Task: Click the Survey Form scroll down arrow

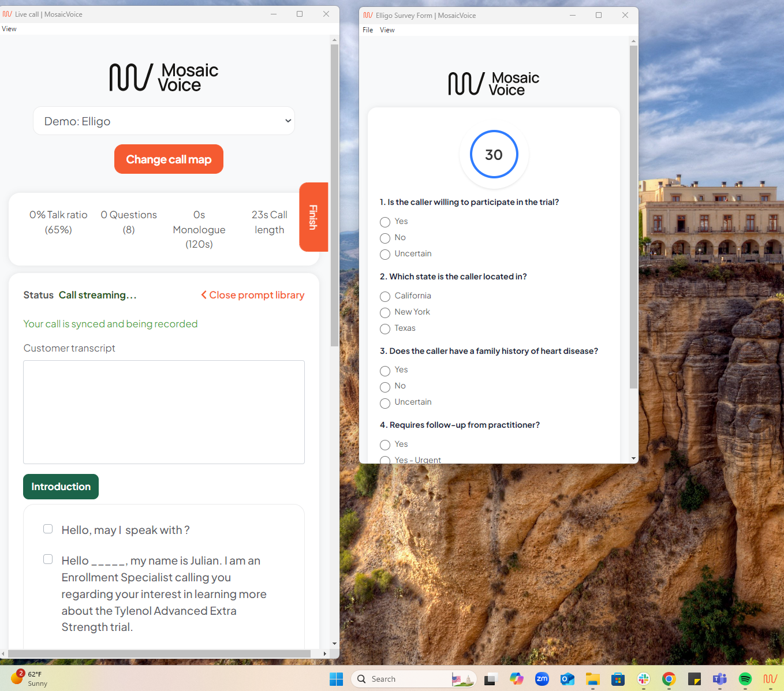Action: tap(633, 458)
